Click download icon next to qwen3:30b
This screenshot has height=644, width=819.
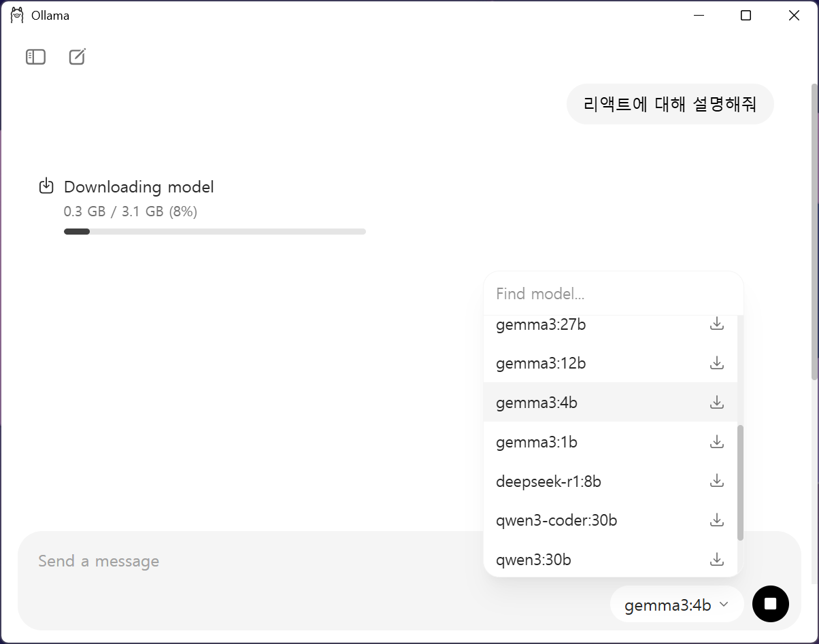tap(716, 560)
